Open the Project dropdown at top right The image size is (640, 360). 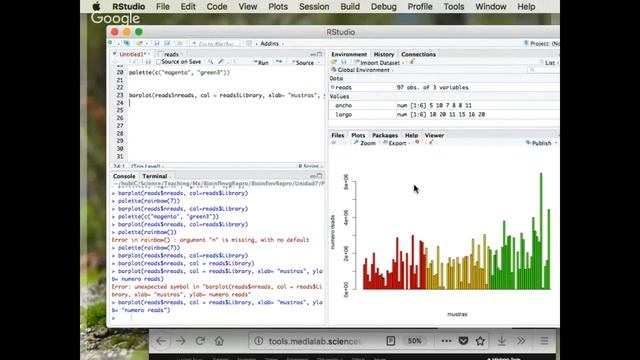tap(542, 44)
